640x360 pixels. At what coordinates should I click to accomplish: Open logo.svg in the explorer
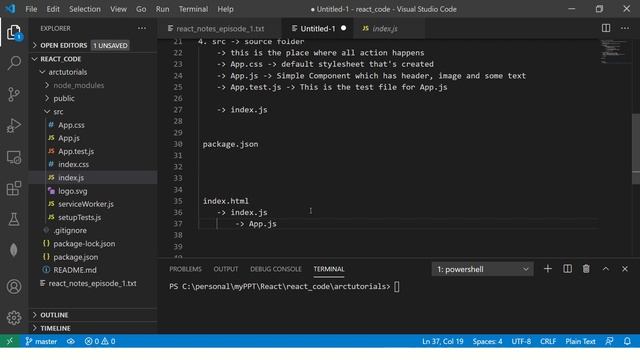click(x=93, y=191)
